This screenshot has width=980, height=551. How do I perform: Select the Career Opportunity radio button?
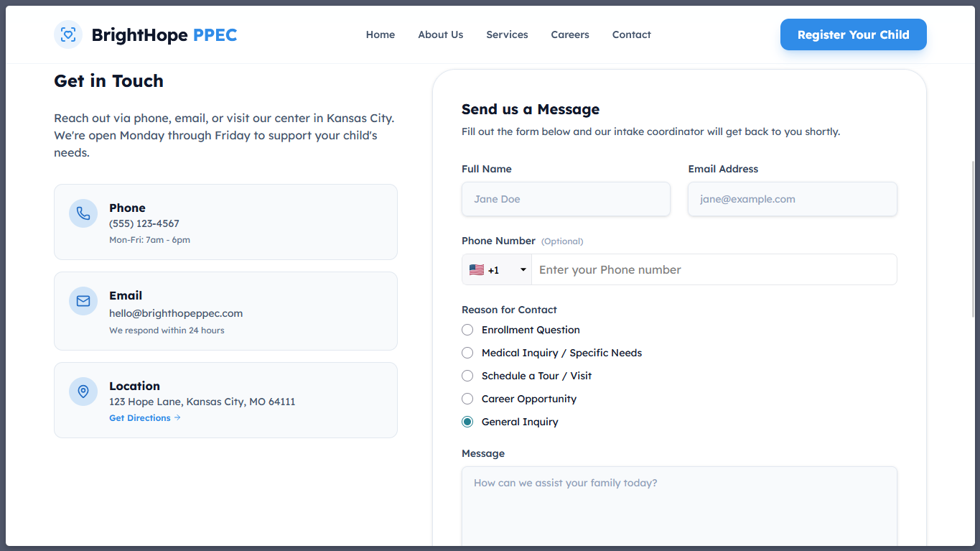point(467,399)
